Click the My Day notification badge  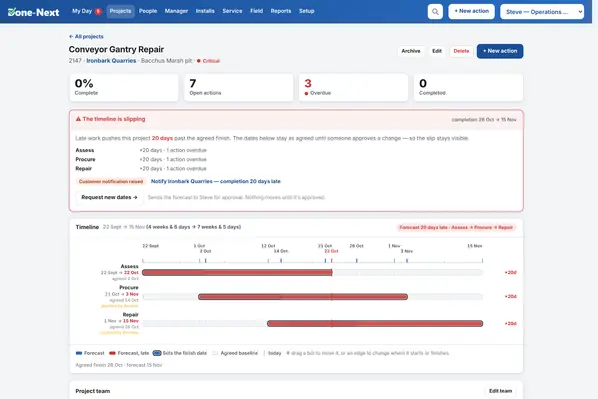pos(98,11)
